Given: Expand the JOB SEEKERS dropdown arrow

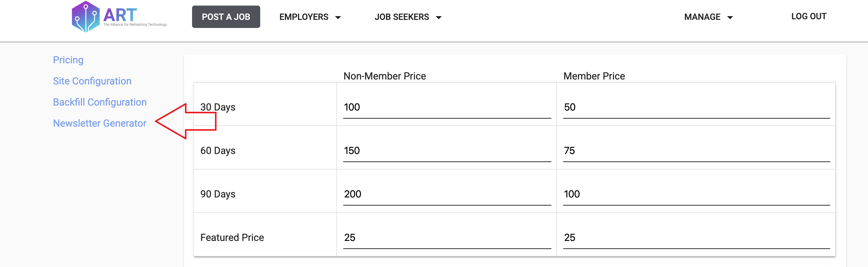Looking at the screenshot, I should point(439,18).
